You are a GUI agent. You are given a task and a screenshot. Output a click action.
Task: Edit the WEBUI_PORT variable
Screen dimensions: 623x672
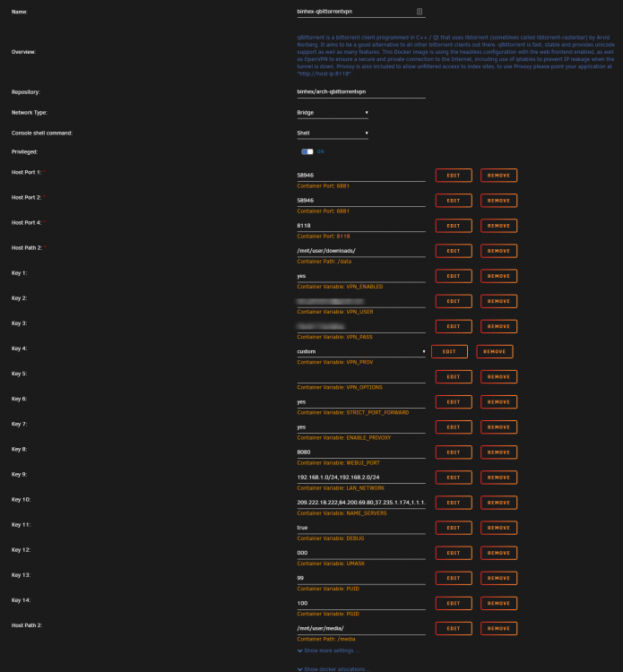tap(454, 452)
